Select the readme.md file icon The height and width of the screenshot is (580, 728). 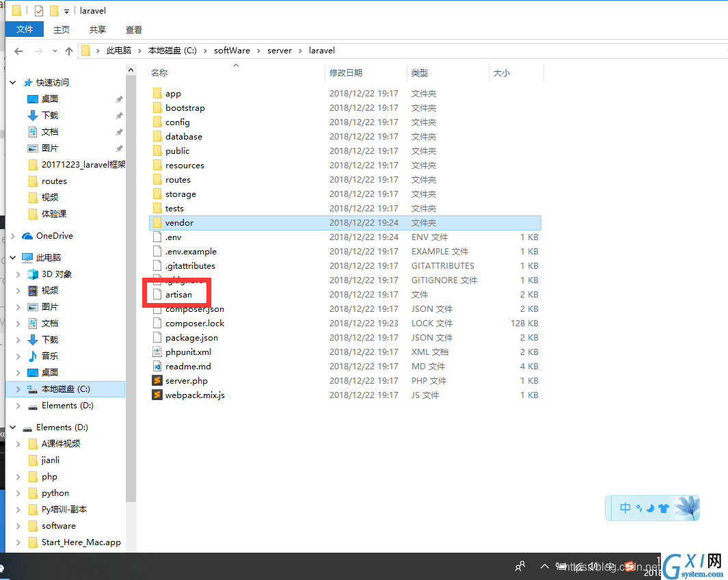157,367
